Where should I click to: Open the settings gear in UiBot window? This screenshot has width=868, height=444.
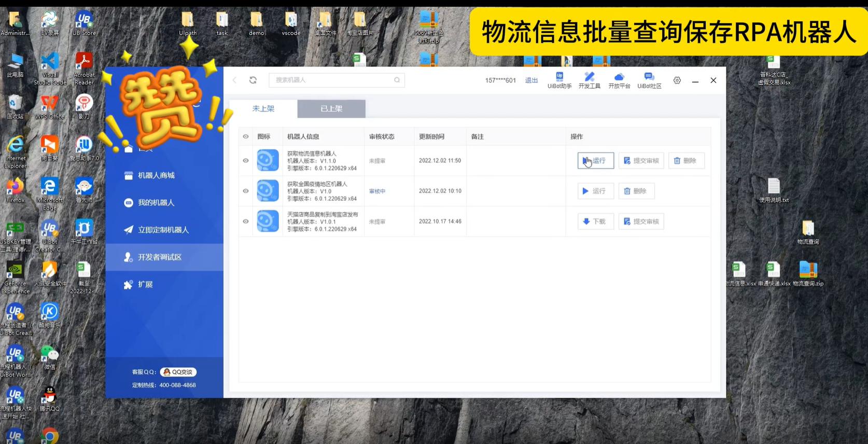click(677, 80)
